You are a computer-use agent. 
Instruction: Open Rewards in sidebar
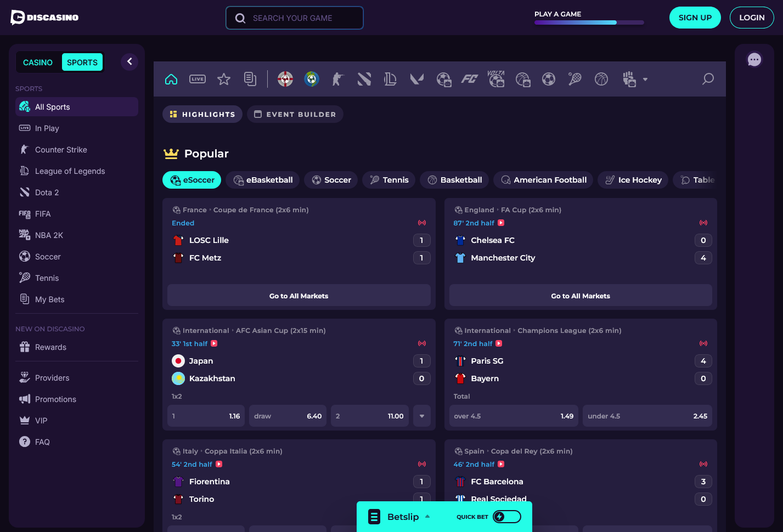coord(77,347)
